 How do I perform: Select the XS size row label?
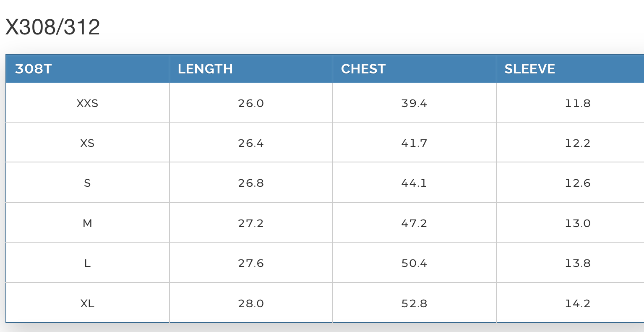87,143
